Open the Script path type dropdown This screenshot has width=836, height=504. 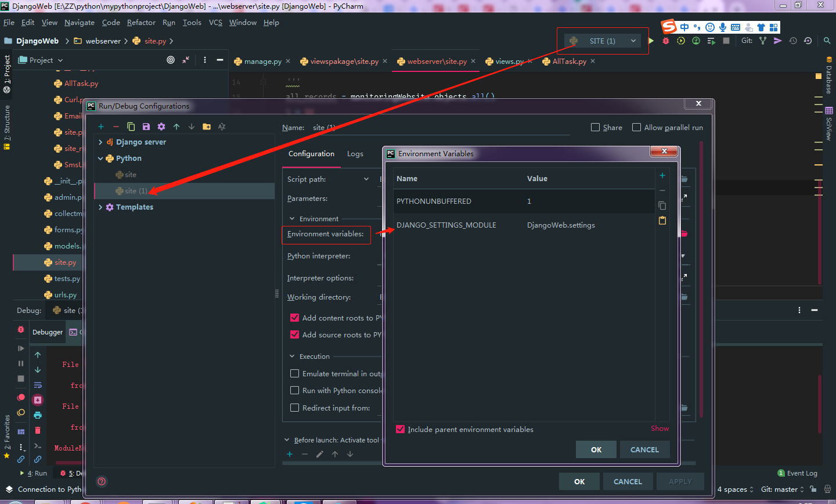(366, 179)
